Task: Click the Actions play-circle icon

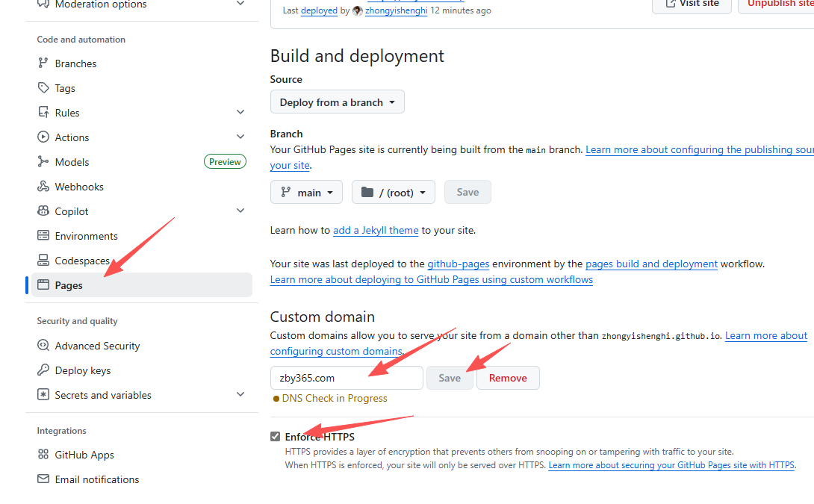Action: (43, 137)
